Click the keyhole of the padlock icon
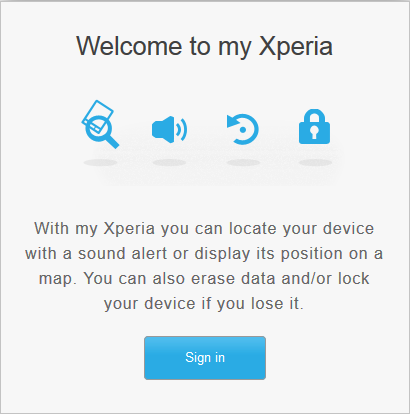This screenshot has width=410, height=414. (x=314, y=132)
